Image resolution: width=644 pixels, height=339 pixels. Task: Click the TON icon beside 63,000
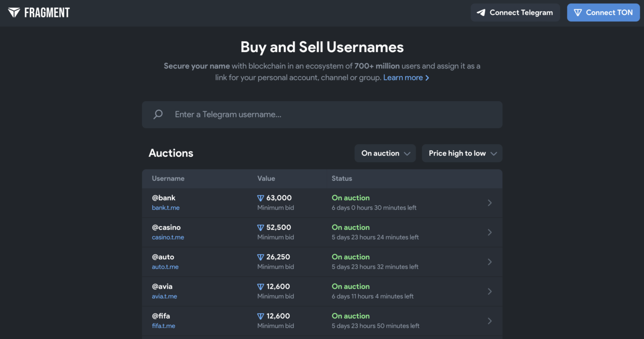tap(261, 198)
